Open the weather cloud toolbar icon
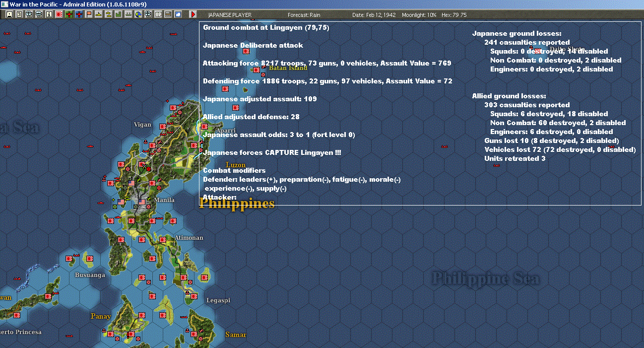Viewport: 644px width, 348px height. coord(178,14)
